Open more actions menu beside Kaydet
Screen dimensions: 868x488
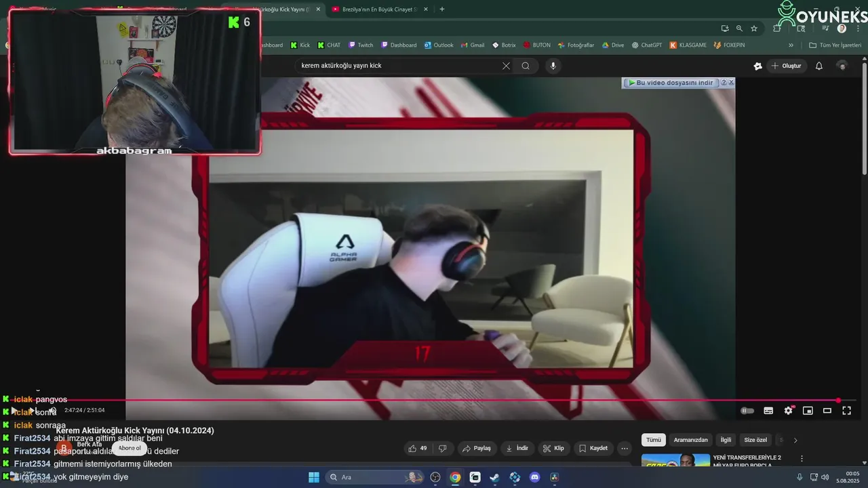click(625, 448)
